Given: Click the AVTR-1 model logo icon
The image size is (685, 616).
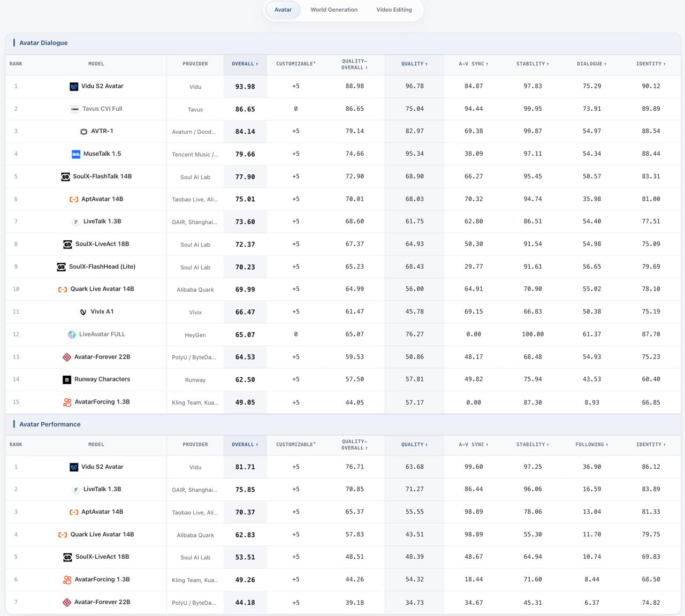Looking at the screenshot, I should click(x=83, y=132).
